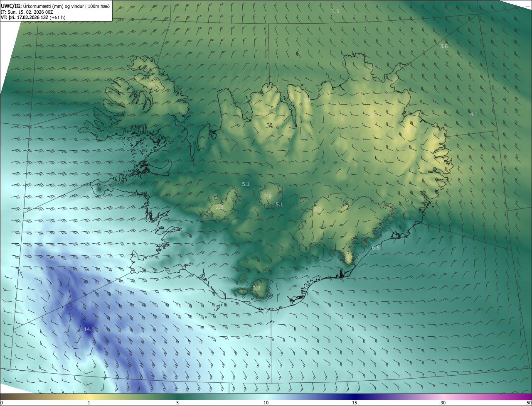Click the colorbar tick label 50

[x=529, y=403]
